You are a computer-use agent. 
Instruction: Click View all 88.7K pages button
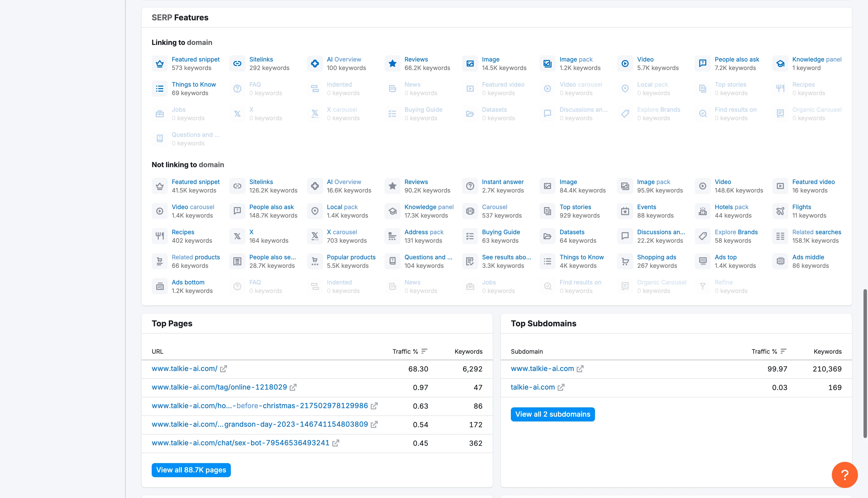point(191,470)
